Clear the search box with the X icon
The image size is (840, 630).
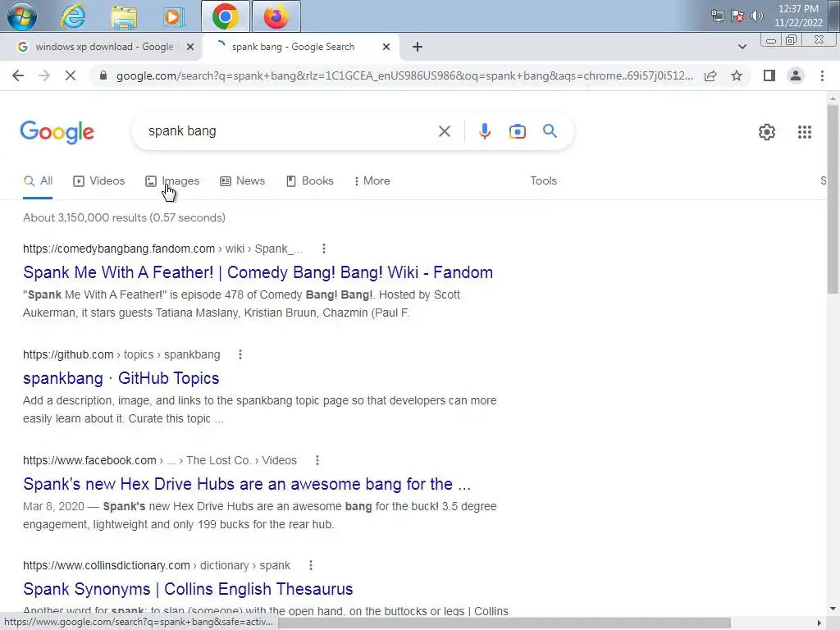coord(444,131)
